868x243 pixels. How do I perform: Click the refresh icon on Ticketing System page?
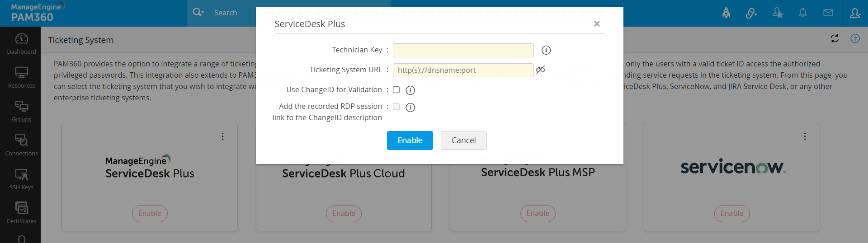point(835,39)
